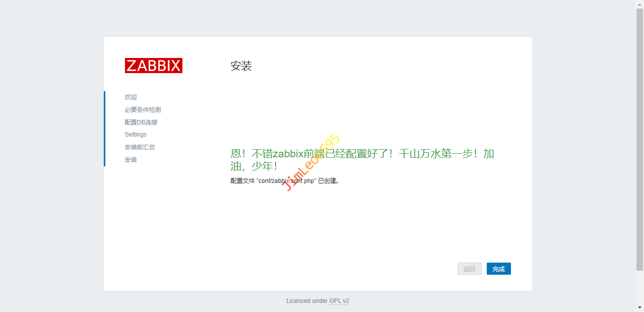The height and width of the screenshot is (312, 644).
Task: Select the 欢迎 step in sidebar
Action: coord(131,97)
